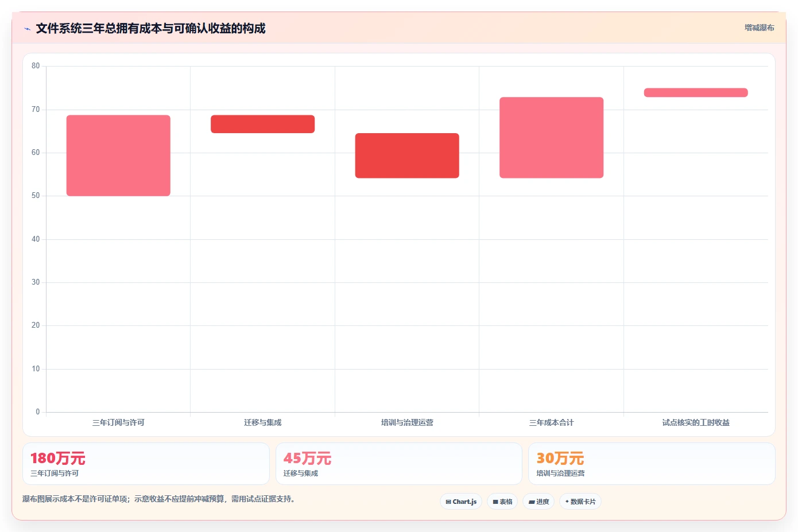The height and width of the screenshot is (532, 798).
Task: Click the y-axis value 50
Action: pos(36,196)
